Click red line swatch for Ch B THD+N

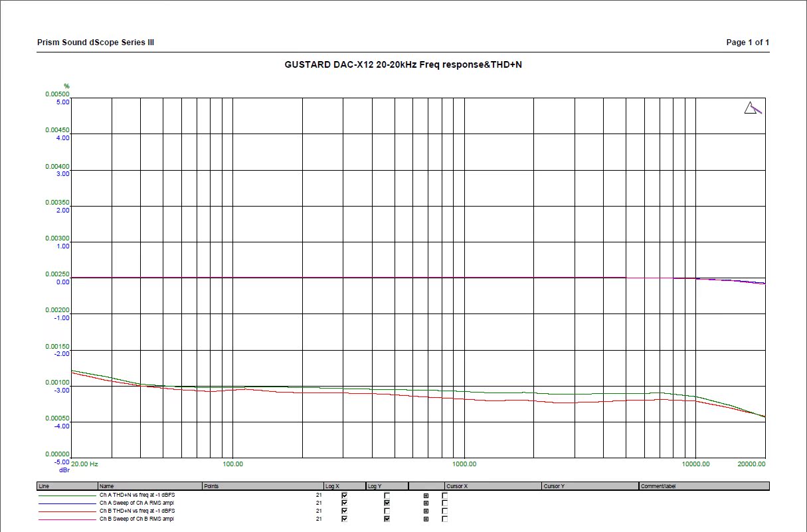point(67,511)
